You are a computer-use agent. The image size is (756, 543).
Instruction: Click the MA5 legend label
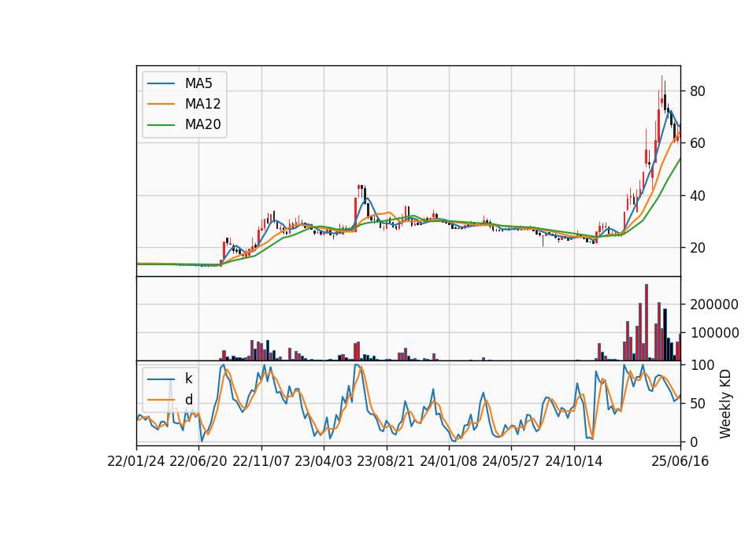pyautogui.click(x=198, y=83)
